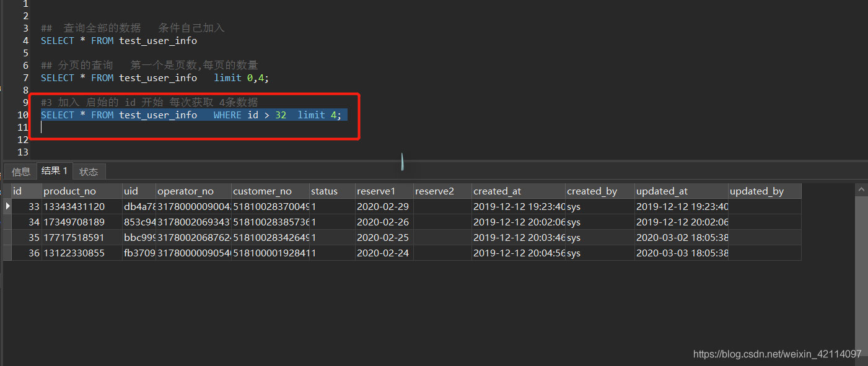Screen dimensions: 868x366
Task: Select the reserve1 column header
Action: click(x=384, y=191)
